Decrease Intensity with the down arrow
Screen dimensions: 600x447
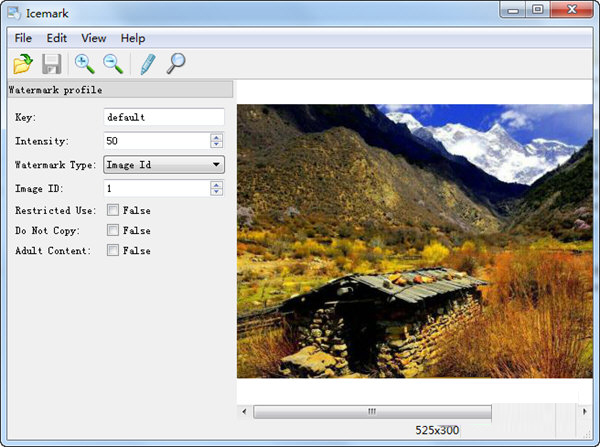[216, 144]
